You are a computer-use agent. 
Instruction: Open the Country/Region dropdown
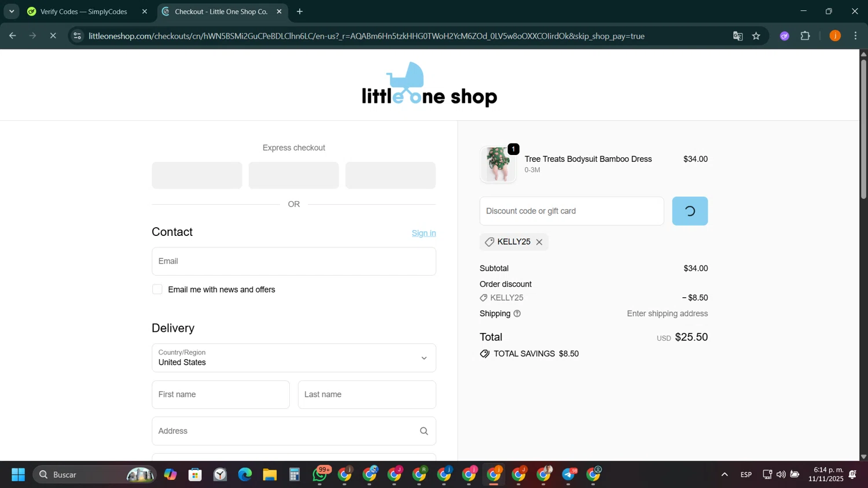pos(294,358)
